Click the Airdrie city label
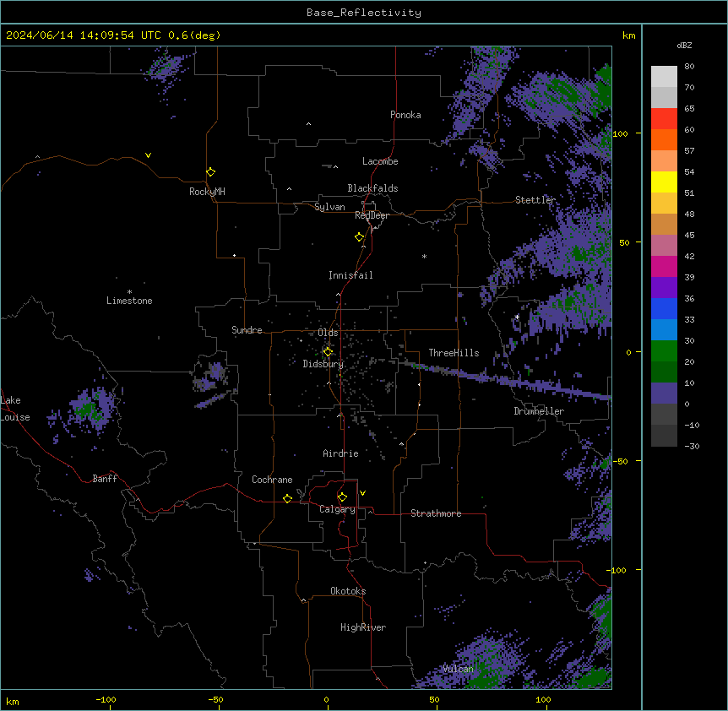Screen dimensions: 728x711 (340, 453)
